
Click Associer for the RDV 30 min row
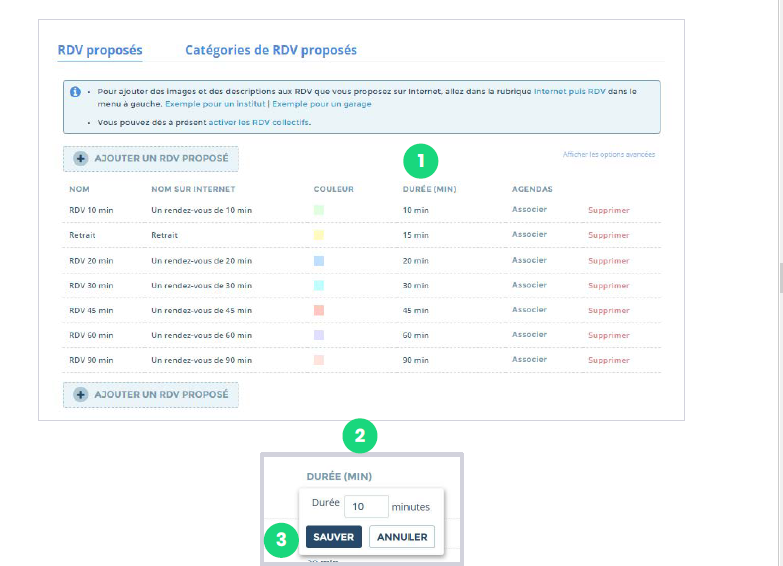point(529,284)
